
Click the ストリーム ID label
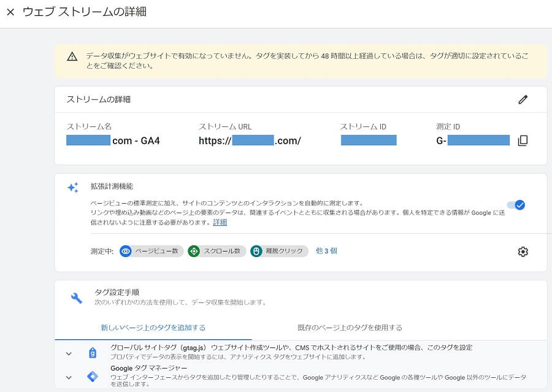click(x=363, y=126)
